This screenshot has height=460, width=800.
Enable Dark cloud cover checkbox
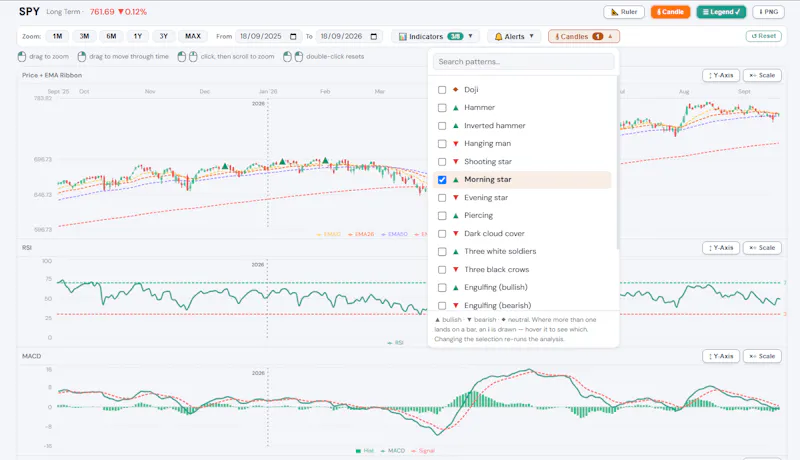[442, 234]
